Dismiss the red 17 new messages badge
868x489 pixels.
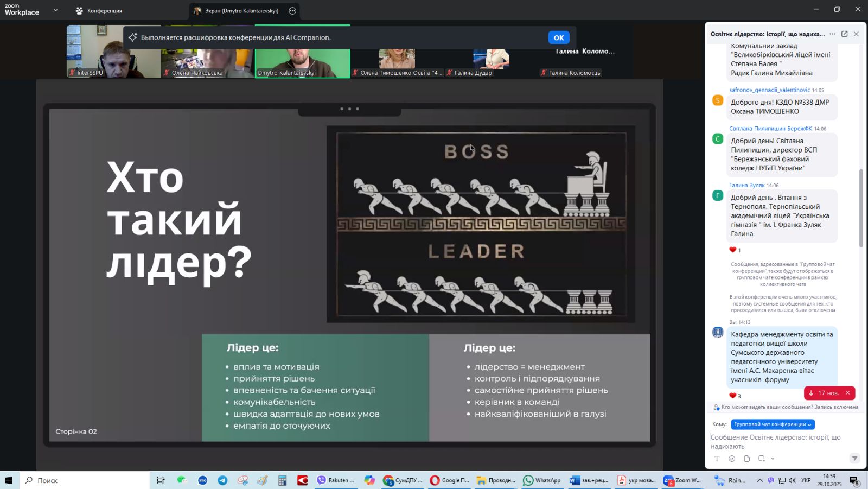(x=847, y=393)
